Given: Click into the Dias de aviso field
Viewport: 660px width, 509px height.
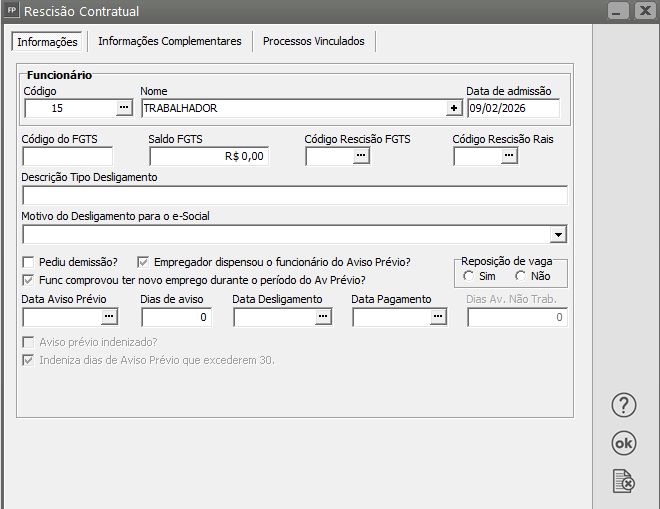Looking at the screenshot, I should (176, 317).
